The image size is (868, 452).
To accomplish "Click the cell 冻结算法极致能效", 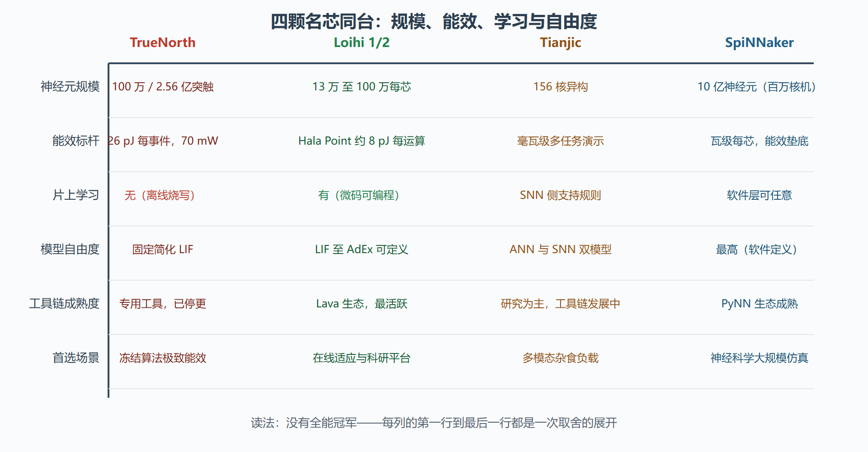I will click(x=163, y=358).
